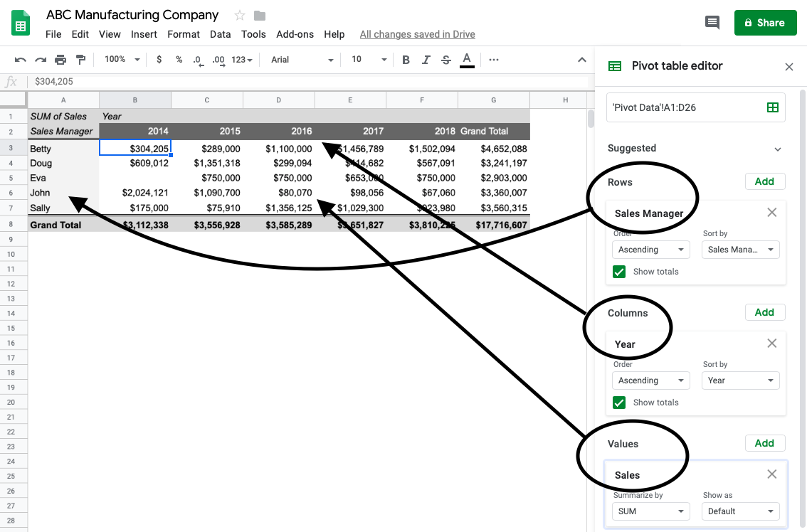
Task: Click the Share button
Action: [765, 22]
